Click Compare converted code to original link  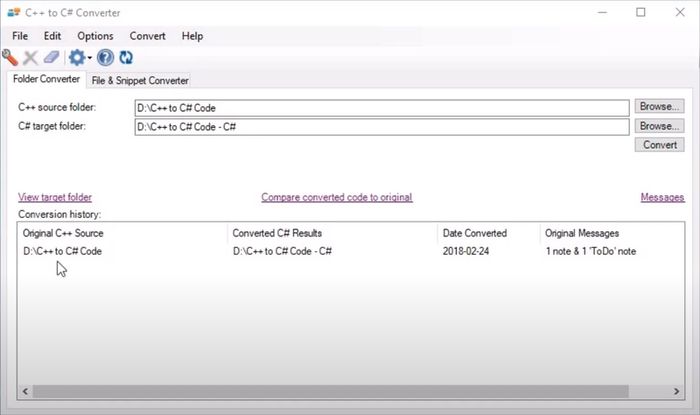(x=336, y=197)
